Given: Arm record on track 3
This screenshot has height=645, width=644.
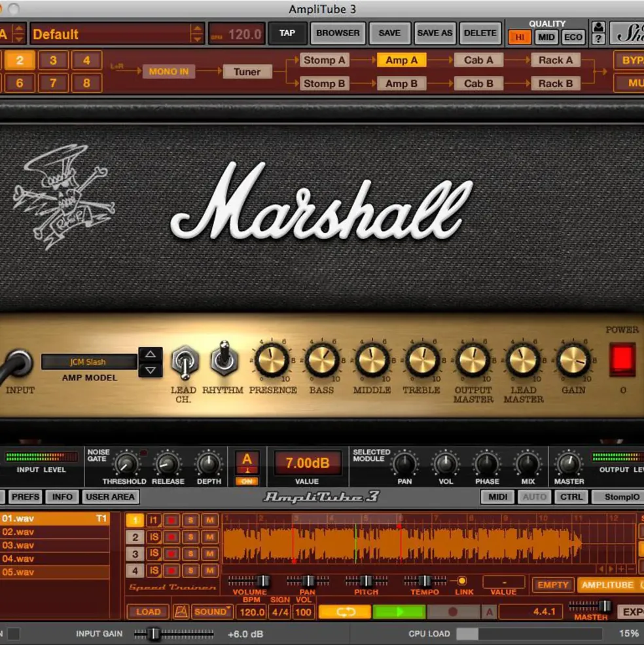Looking at the screenshot, I should [x=171, y=554].
